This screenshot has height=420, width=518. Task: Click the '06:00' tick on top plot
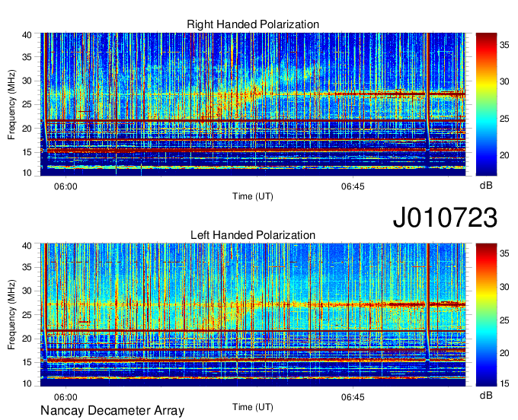pos(66,186)
